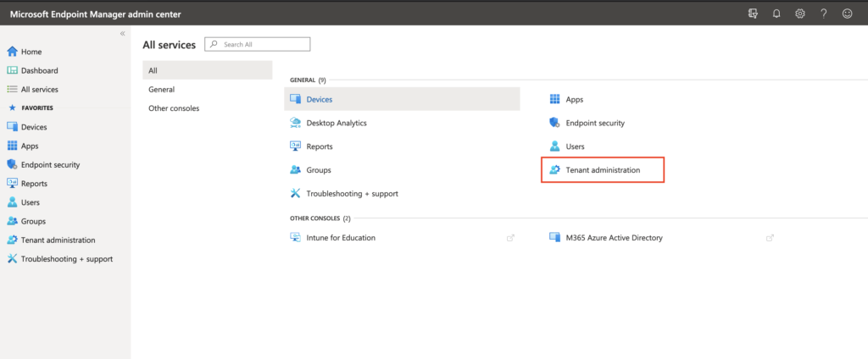
Task: Click the Intune for Education icon
Action: (296, 237)
